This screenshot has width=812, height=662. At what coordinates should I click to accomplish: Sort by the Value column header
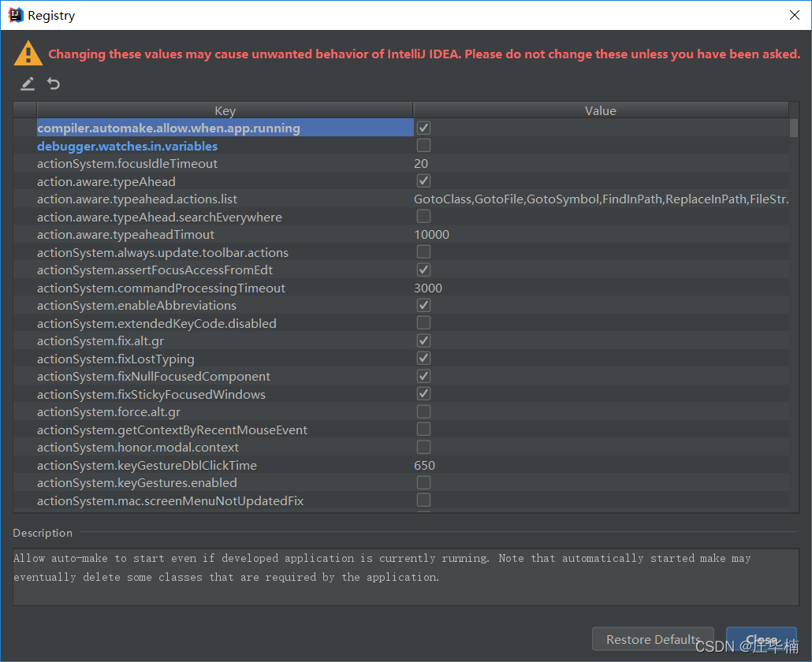pyautogui.click(x=601, y=110)
